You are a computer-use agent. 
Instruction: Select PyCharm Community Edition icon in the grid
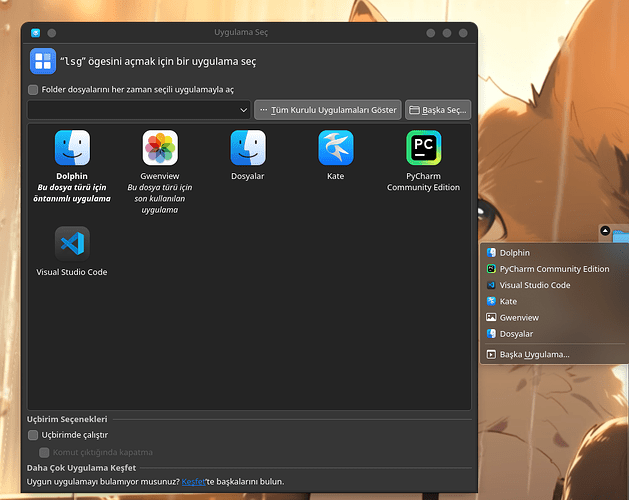pos(423,148)
